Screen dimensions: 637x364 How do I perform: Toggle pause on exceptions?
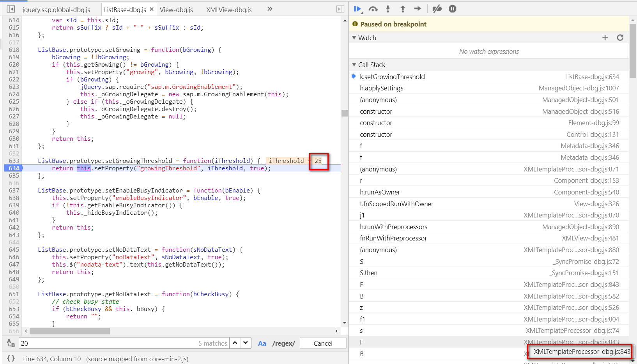click(x=452, y=9)
